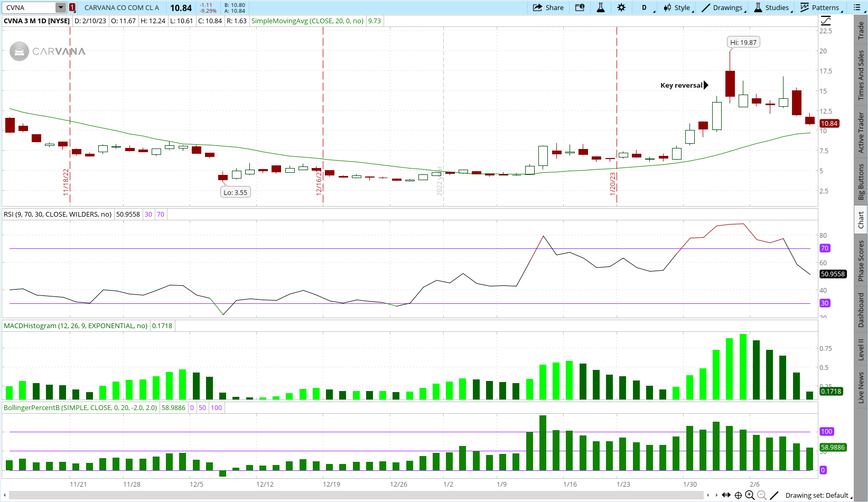This screenshot has height=502, width=868.
Task: Open the symbol dropdown next to CVNA
Action: (x=61, y=7)
